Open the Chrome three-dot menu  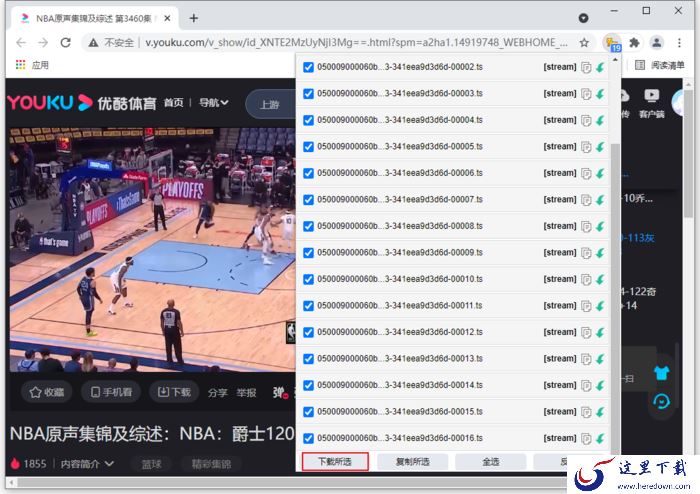(x=679, y=43)
